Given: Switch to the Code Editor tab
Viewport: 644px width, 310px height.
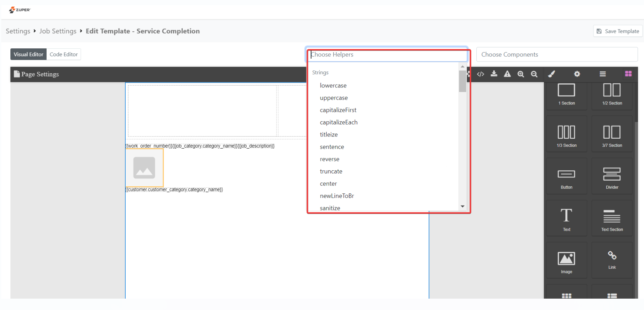Looking at the screenshot, I should coord(63,54).
